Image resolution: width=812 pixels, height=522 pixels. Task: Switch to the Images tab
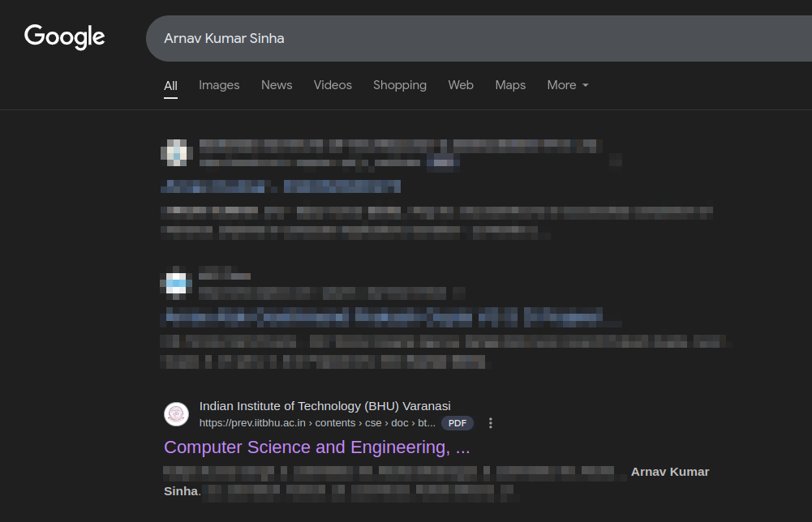(219, 85)
